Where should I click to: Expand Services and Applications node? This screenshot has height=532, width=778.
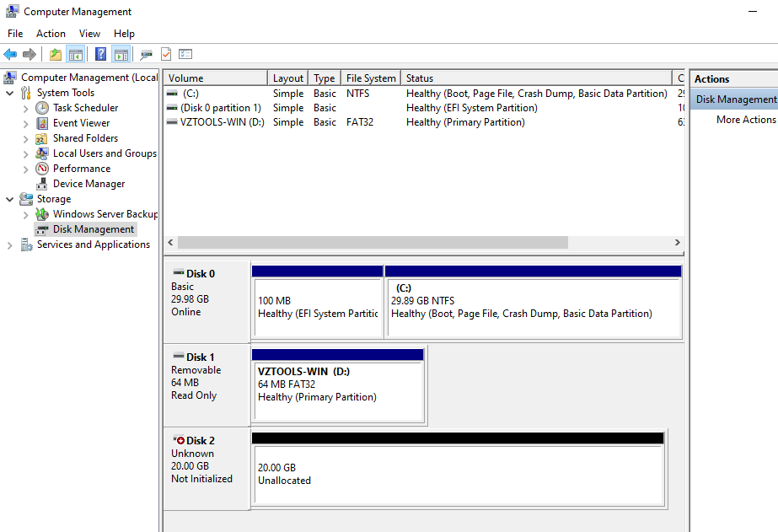(x=9, y=245)
